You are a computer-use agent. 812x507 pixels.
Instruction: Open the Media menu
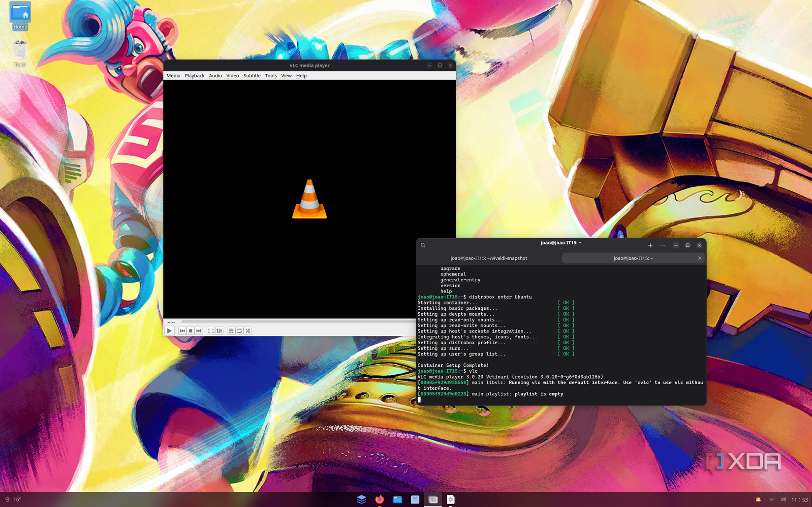click(x=173, y=76)
